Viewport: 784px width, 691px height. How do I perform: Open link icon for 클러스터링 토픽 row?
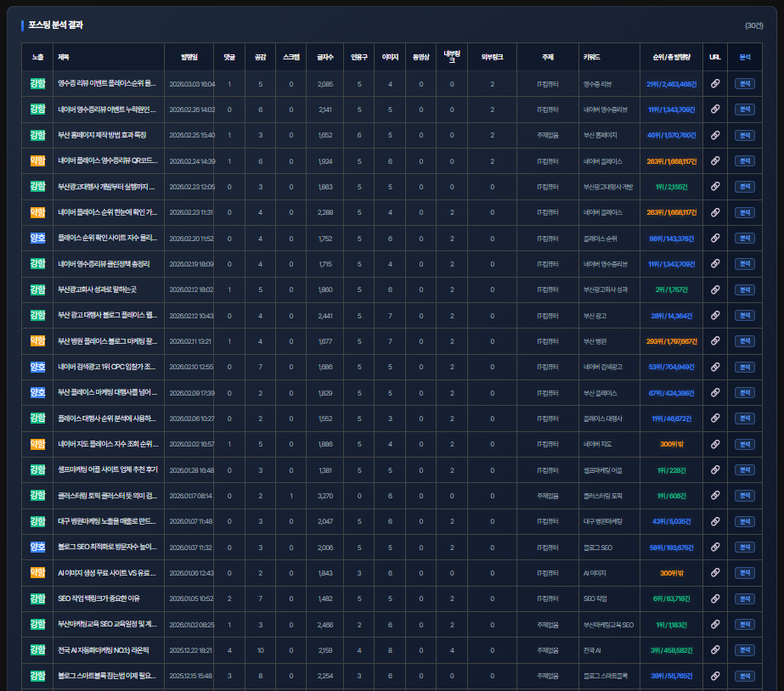(x=715, y=496)
